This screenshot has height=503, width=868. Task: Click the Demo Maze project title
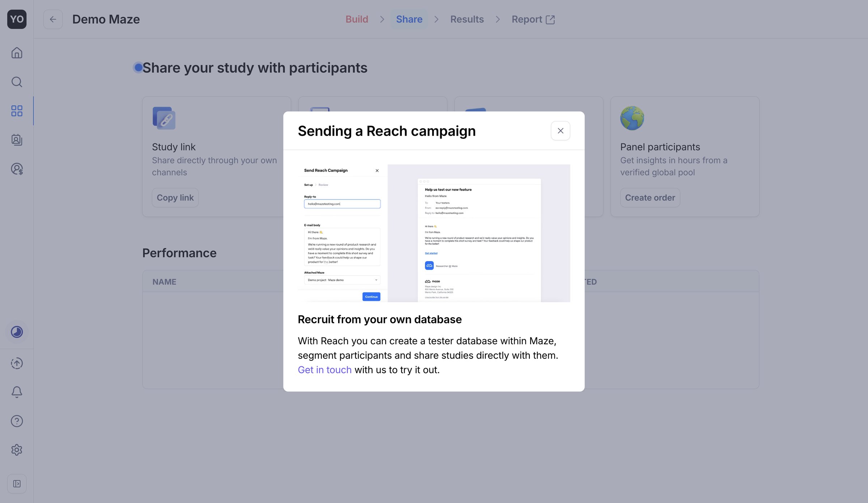coord(106,19)
